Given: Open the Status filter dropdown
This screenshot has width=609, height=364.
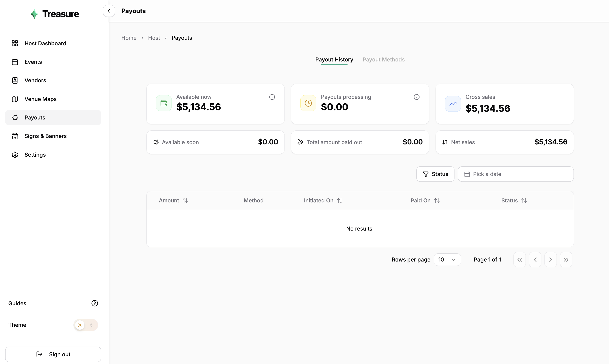Looking at the screenshot, I should (435, 174).
